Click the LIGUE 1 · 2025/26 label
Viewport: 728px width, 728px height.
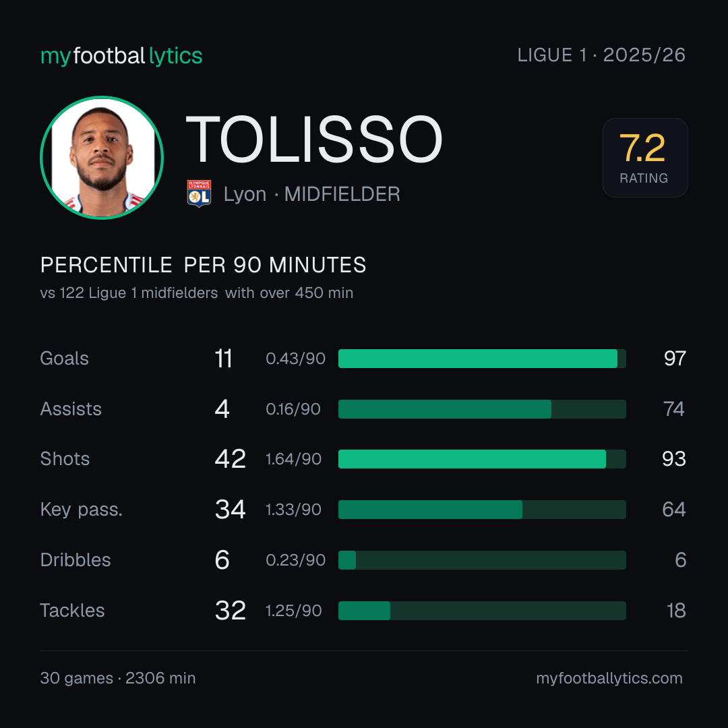601,55
